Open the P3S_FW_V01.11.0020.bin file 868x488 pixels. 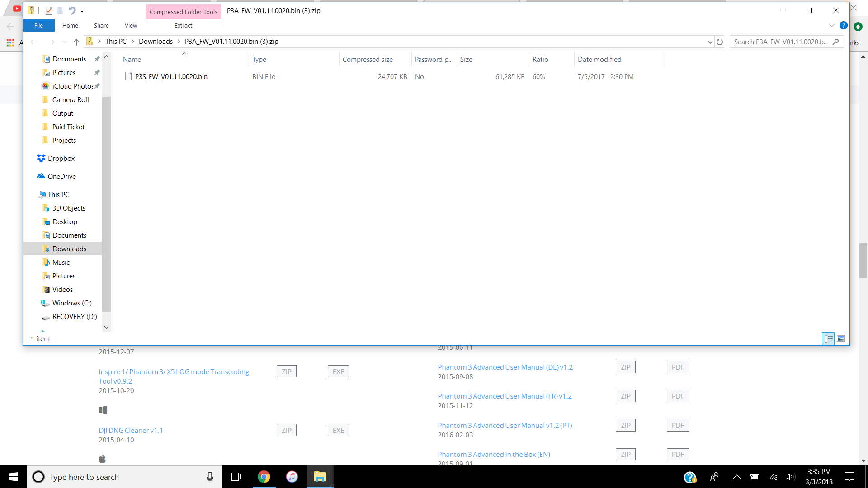[x=171, y=76]
